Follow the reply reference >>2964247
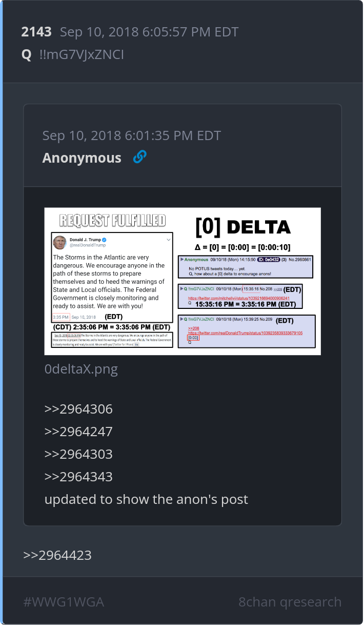The width and height of the screenshot is (364, 625). coord(78,432)
